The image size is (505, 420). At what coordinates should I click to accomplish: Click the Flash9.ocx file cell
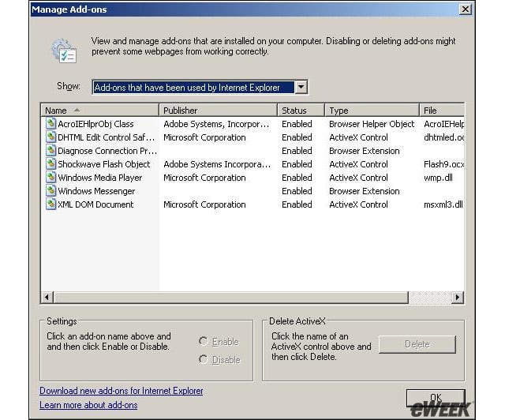pyautogui.click(x=444, y=164)
